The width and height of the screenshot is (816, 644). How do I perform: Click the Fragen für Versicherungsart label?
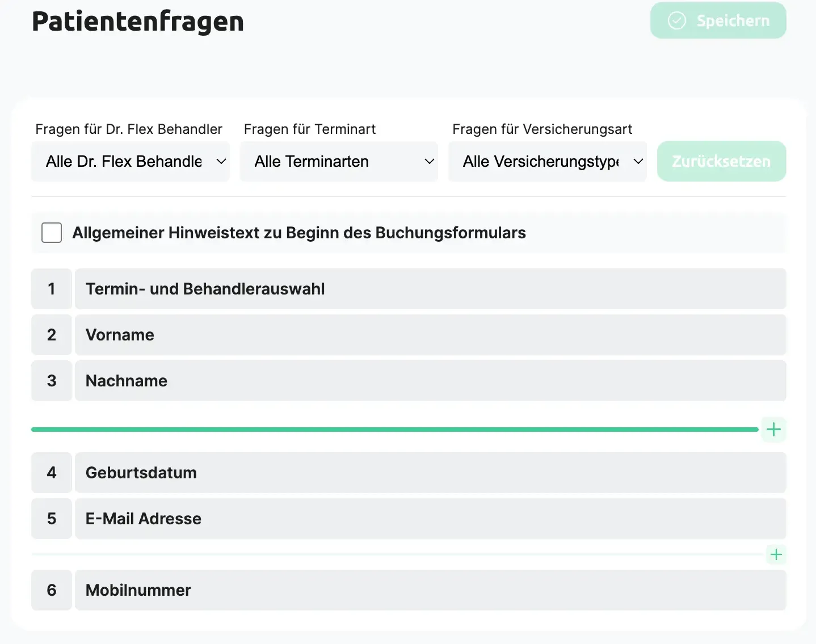tap(542, 129)
